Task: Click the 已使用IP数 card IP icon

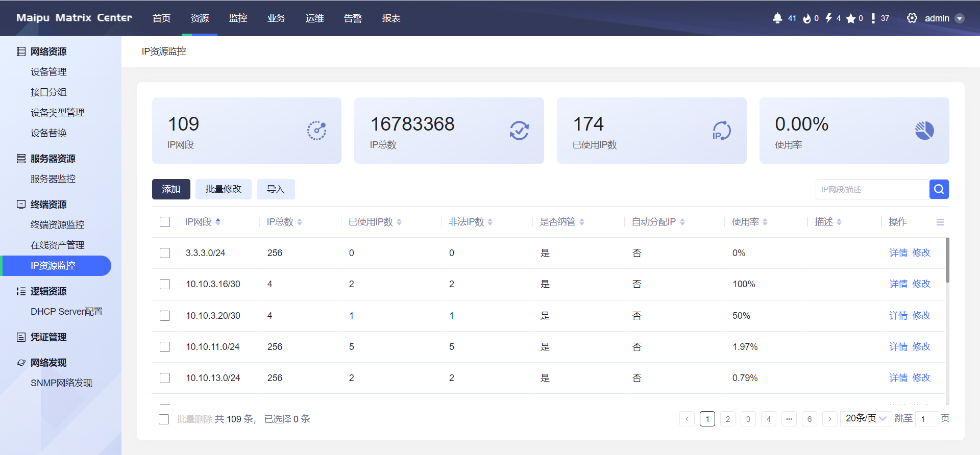Action: click(x=721, y=131)
